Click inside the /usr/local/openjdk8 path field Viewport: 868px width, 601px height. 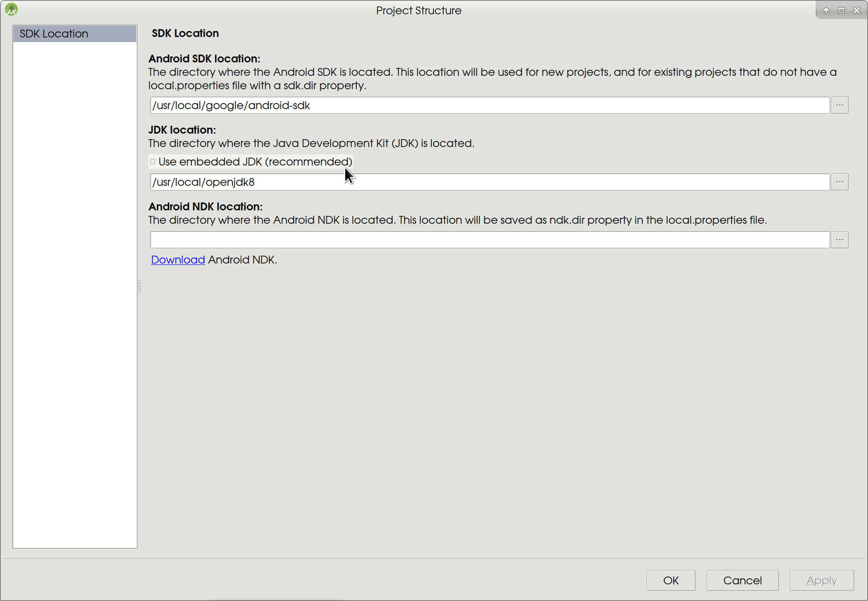click(416, 182)
